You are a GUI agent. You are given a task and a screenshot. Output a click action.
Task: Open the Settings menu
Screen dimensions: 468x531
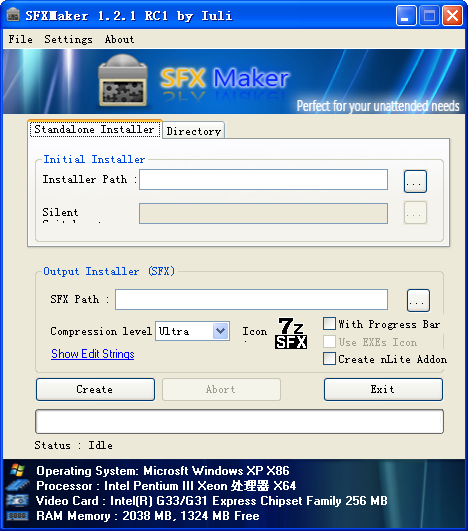point(68,39)
